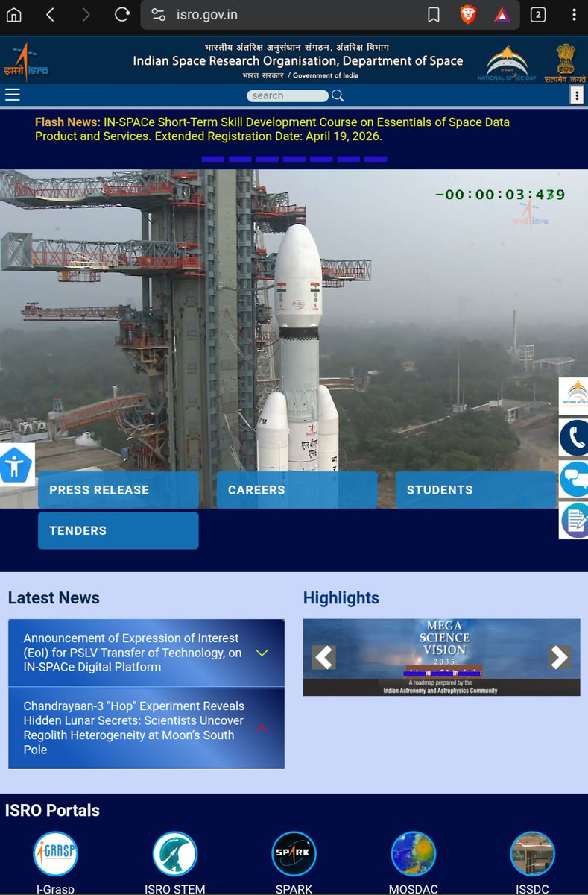This screenshot has height=895, width=588.
Task: Open the chat bubbles side icon
Action: (574, 479)
